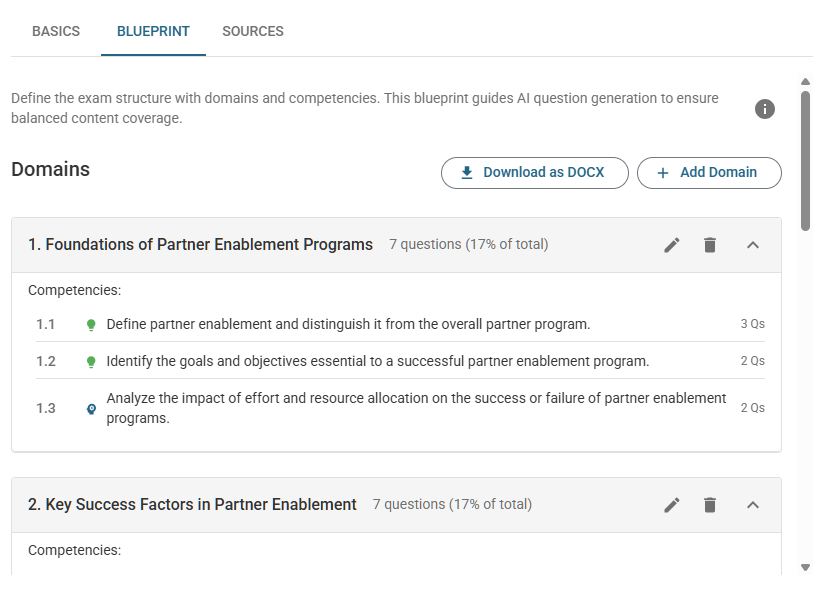This screenshot has width=825, height=597.
Task: Select the Blueprint tab
Action: 153,31
